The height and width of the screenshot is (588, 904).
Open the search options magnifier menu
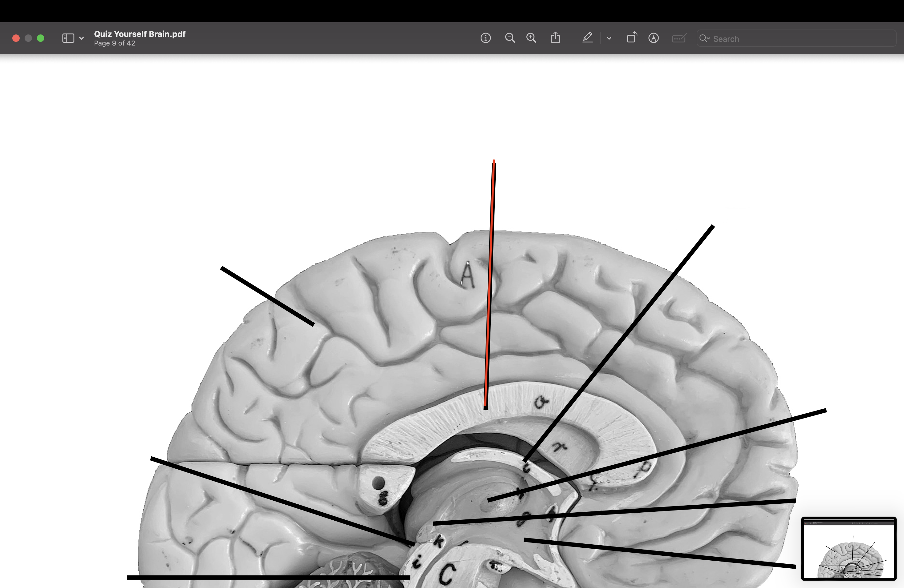coord(704,38)
